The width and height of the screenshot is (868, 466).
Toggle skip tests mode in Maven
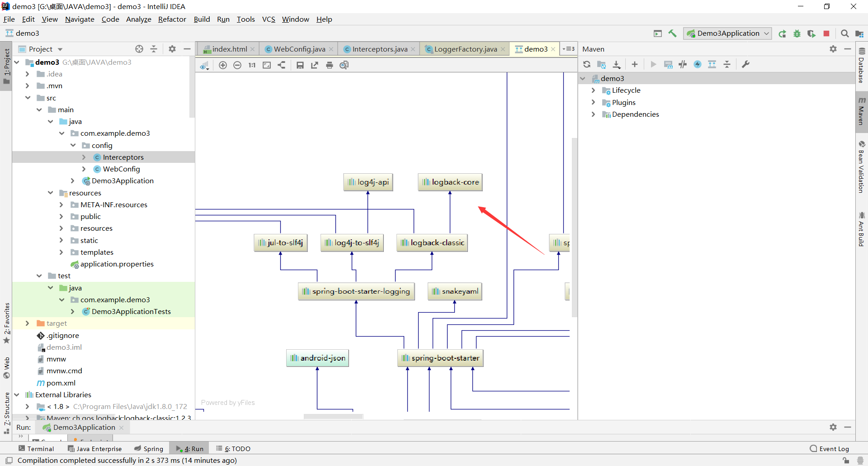(698, 64)
